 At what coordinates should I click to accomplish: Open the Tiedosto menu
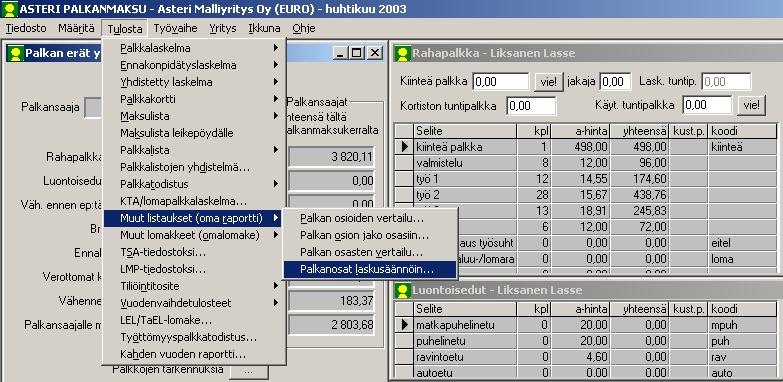[x=26, y=28]
